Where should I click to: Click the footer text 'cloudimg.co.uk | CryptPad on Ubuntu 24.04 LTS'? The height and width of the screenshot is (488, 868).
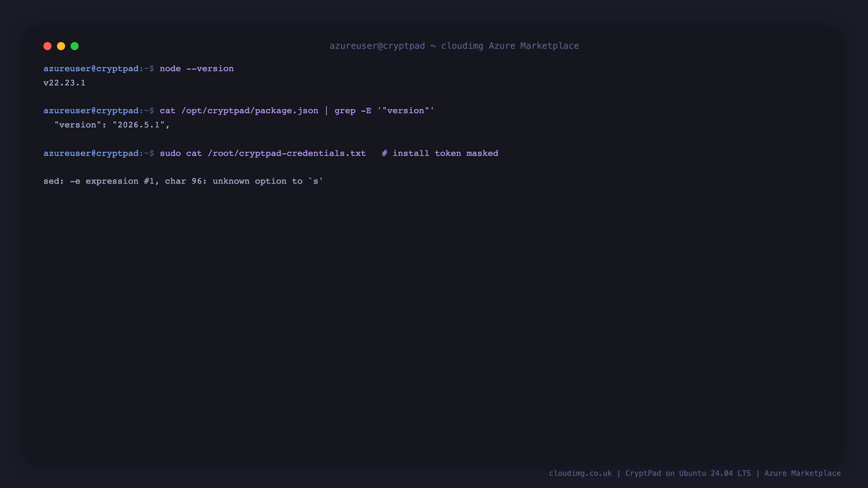pos(650,473)
